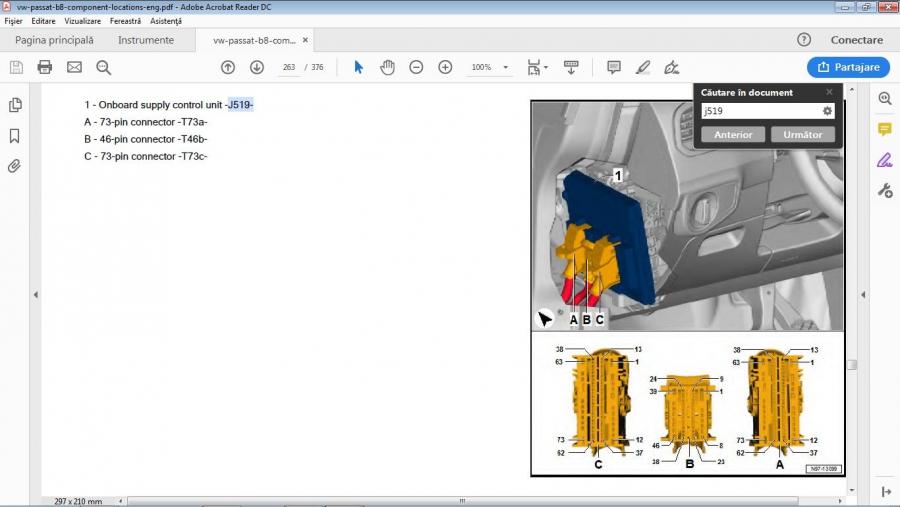Click the Partajare share button
This screenshot has width=900, height=507.
(x=848, y=67)
